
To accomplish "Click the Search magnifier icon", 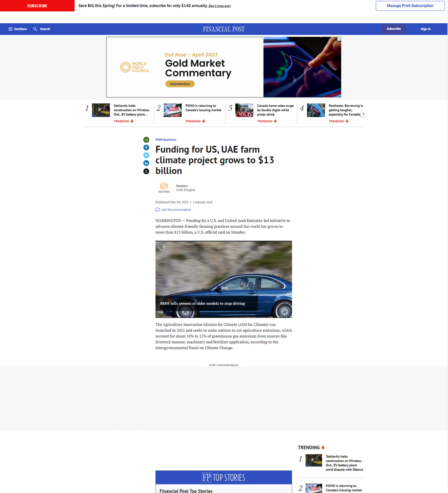I will (x=35, y=29).
